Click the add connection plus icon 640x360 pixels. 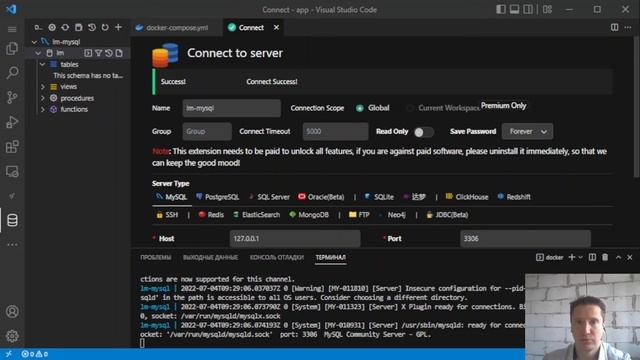pos(118,27)
